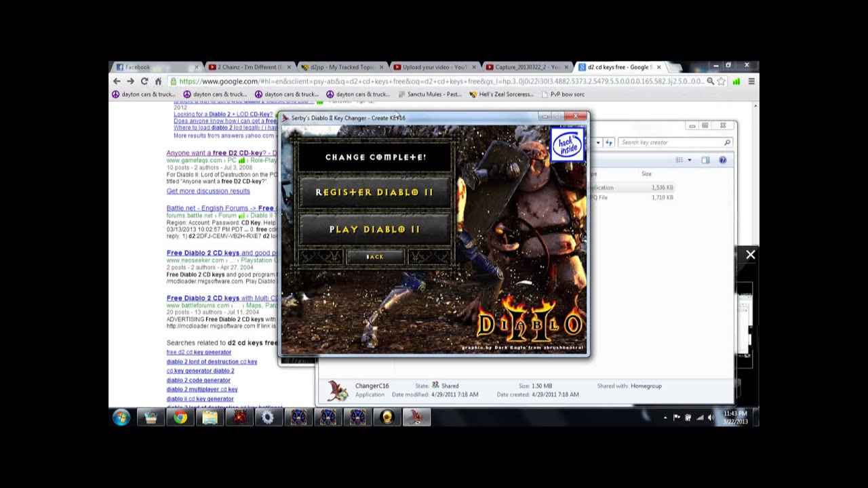Click related search diablo 2 lord of destruction cd key
The width and height of the screenshot is (868, 488).
pos(212,362)
